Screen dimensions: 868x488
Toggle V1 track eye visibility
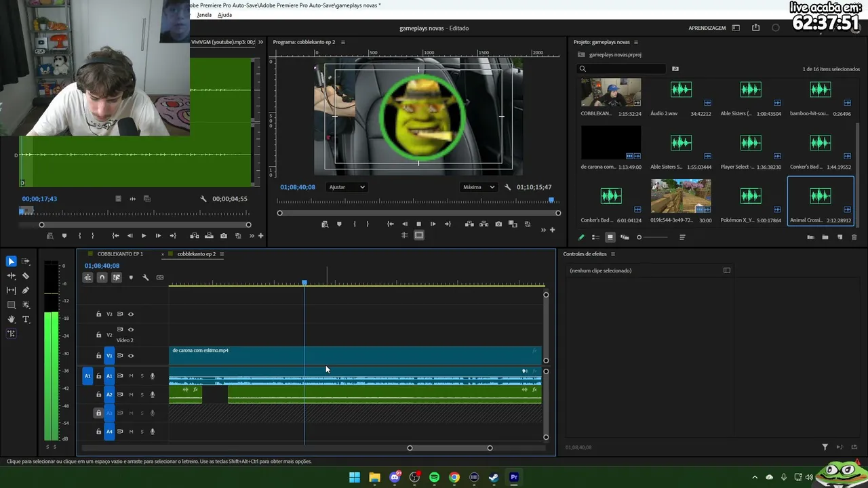coord(131,356)
